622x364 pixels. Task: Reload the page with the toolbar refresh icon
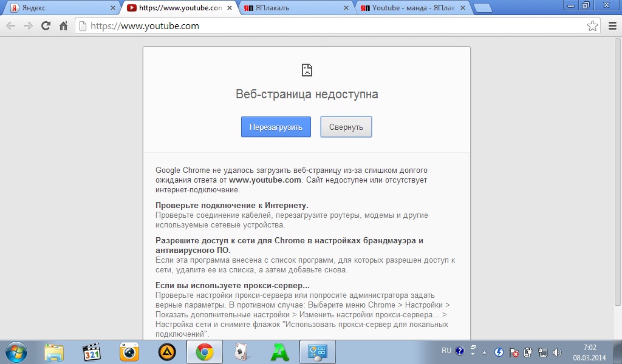click(46, 26)
